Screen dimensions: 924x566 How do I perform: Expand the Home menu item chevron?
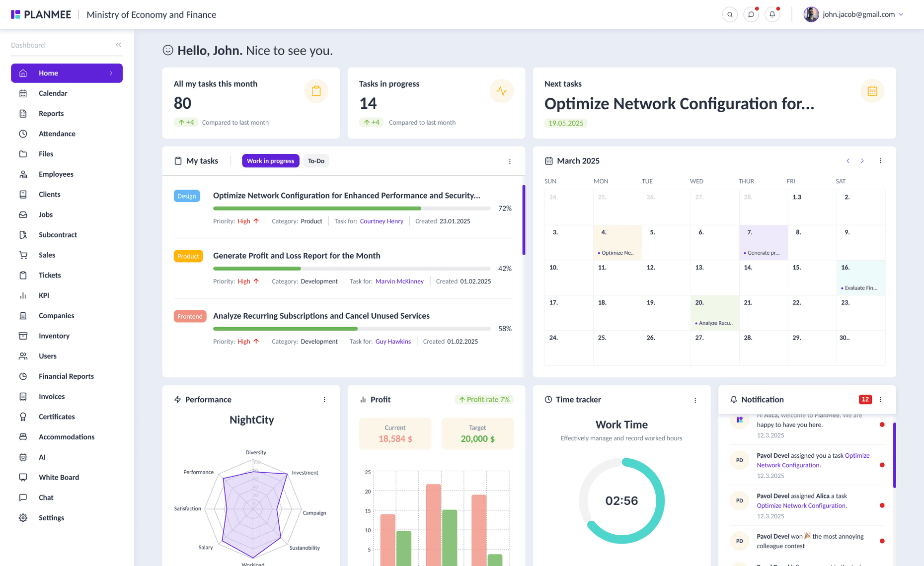(x=111, y=73)
